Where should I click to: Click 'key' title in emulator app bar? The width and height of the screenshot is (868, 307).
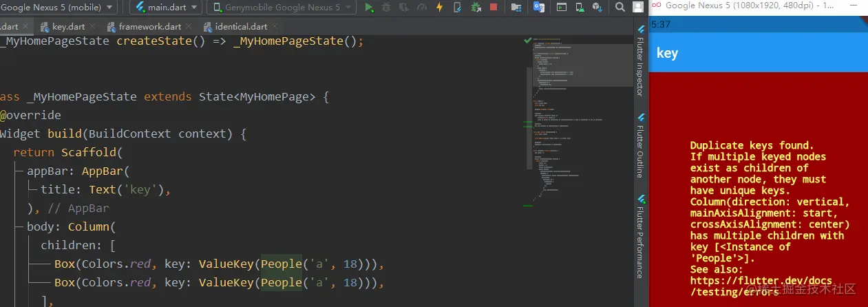[x=667, y=53]
